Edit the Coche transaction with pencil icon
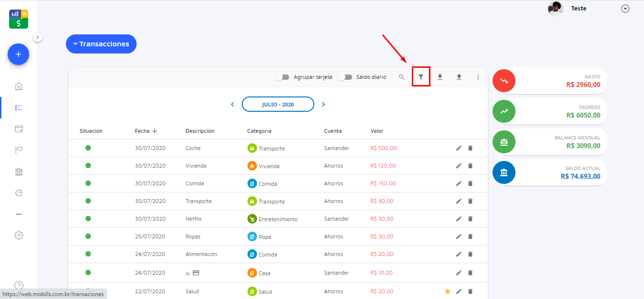The width and height of the screenshot is (644, 299). tap(459, 148)
